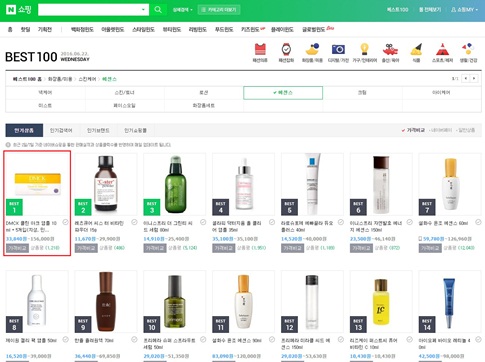485x362 pixels.
Task: Switch to the popular brands tab
Action: coord(98,130)
